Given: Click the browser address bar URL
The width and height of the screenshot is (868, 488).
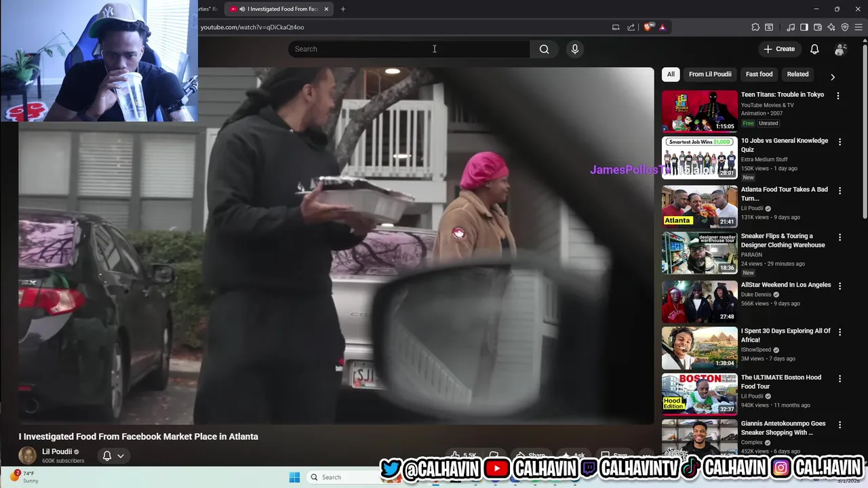Looking at the screenshot, I should tap(252, 27).
